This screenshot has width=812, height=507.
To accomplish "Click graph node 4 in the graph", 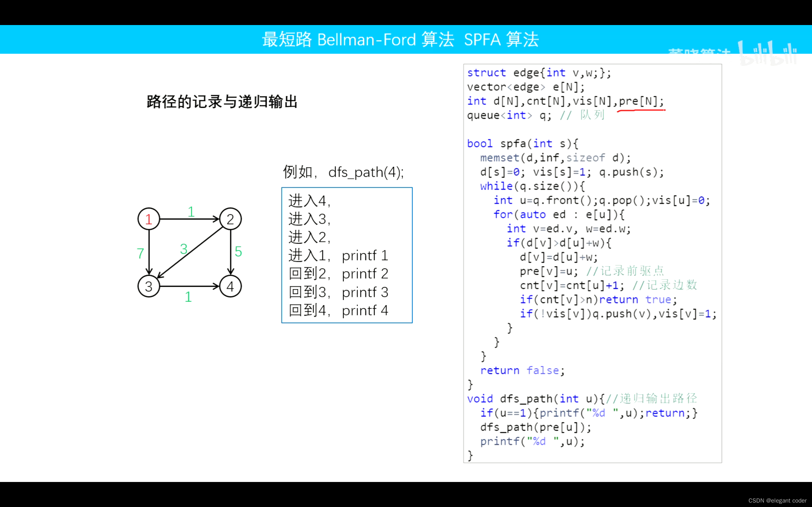I will (x=230, y=286).
